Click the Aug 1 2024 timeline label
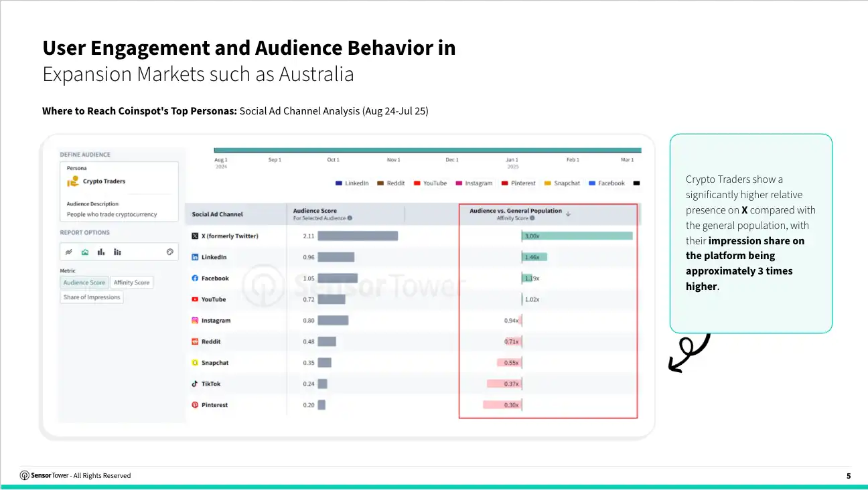Image resolution: width=868 pixels, height=490 pixels. (x=221, y=163)
